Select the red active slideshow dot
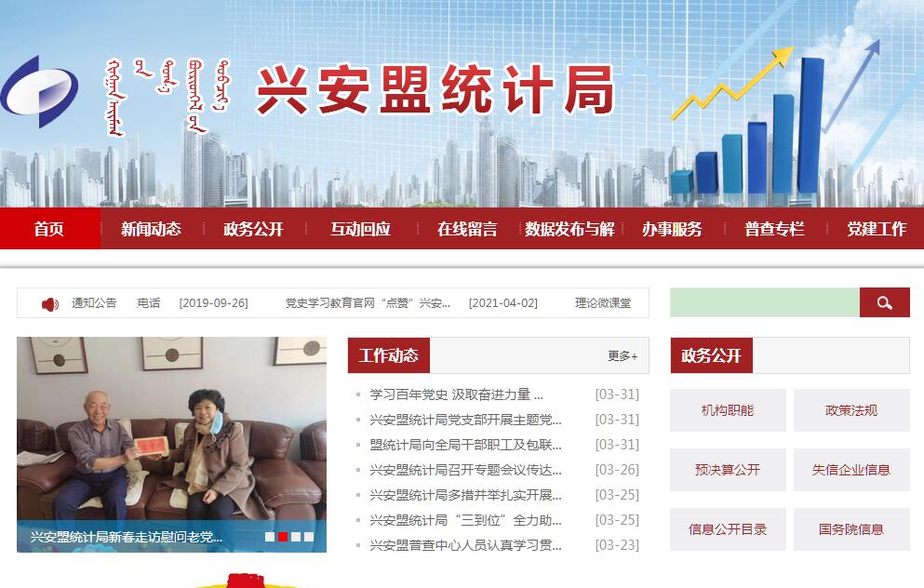 coord(283,537)
